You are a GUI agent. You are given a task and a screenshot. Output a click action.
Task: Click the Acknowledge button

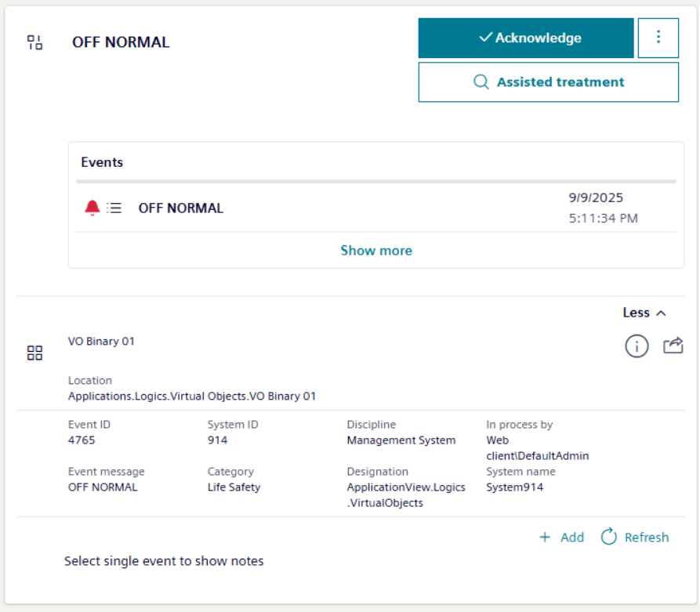[525, 38]
